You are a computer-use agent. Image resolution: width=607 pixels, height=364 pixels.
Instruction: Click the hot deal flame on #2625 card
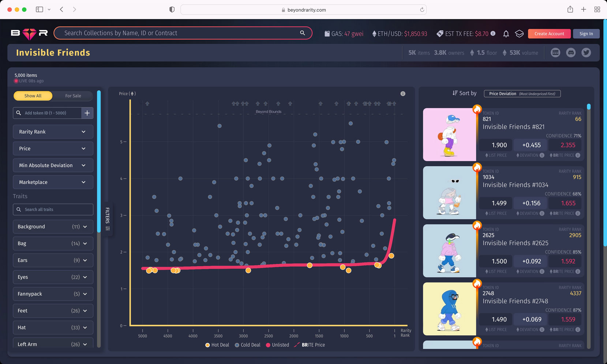point(477,225)
